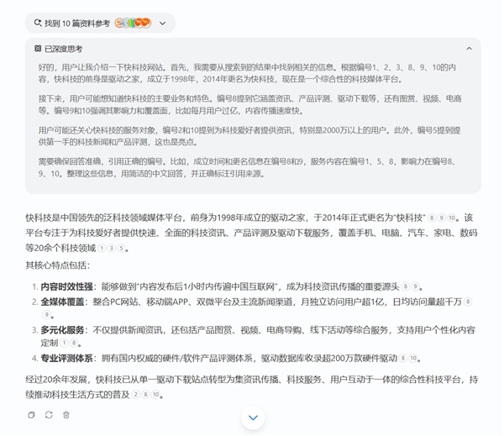Delete the response with the trash icon
This screenshot has height=436, width=504.
66,414
